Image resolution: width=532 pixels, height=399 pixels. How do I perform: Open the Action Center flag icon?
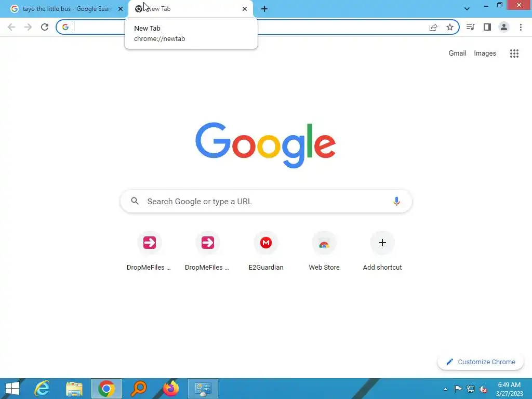458,389
